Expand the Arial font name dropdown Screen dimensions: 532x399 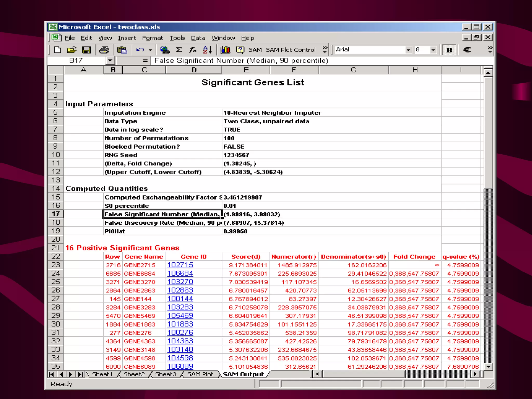pyautogui.click(x=408, y=50)
